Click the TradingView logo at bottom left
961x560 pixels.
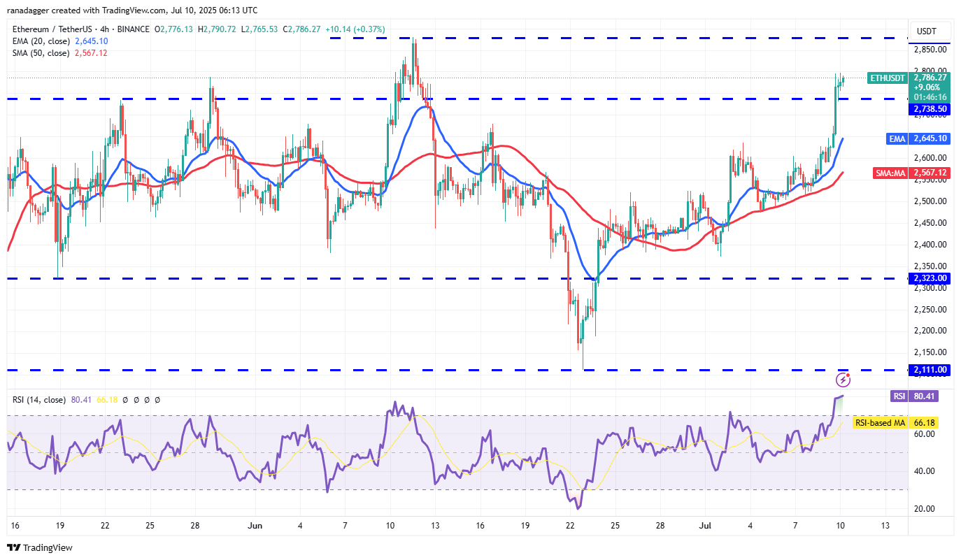click(x=40, y=547)
